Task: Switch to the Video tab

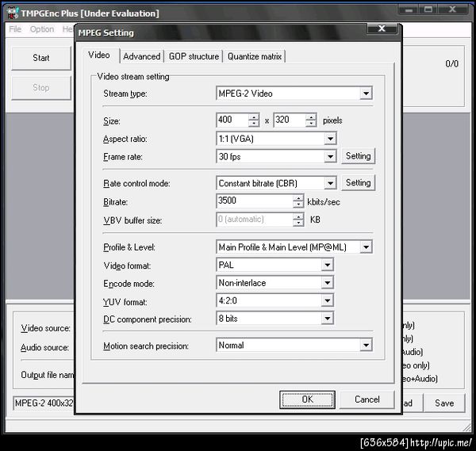Action: point(100,55)
